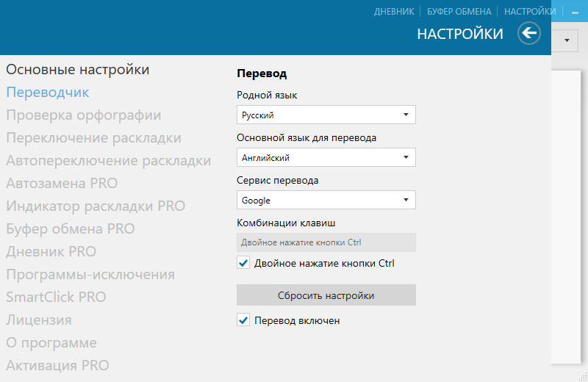This screenshot has width=588, height=382.
Task: Click the back arrow icon
Action: click(528, 33)
